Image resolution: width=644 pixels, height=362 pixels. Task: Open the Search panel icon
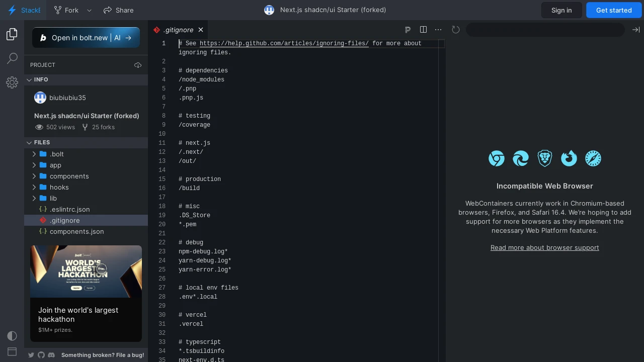(x=12, y=58)
